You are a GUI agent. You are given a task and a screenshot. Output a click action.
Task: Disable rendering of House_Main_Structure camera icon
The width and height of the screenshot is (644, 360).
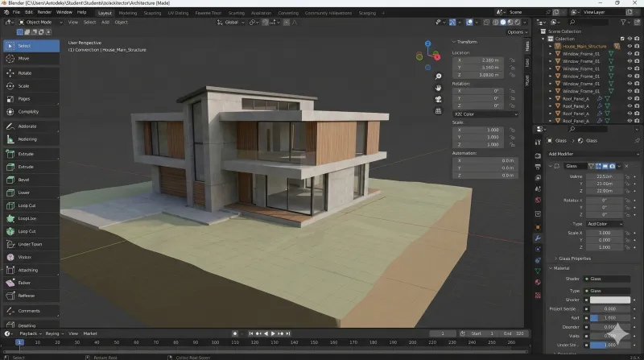(x=637, y=47)
